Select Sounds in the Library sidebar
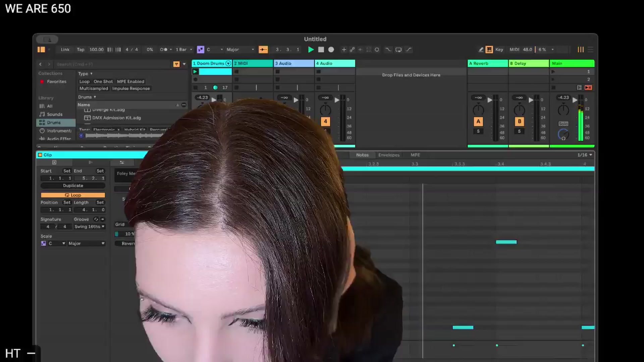Viewport: 644px width, 362px height. coord(55,114)
